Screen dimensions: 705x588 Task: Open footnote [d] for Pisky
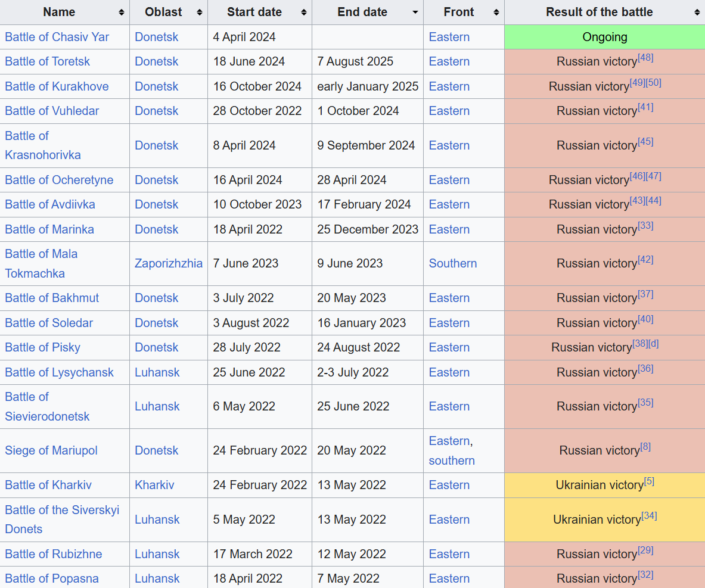654,344
